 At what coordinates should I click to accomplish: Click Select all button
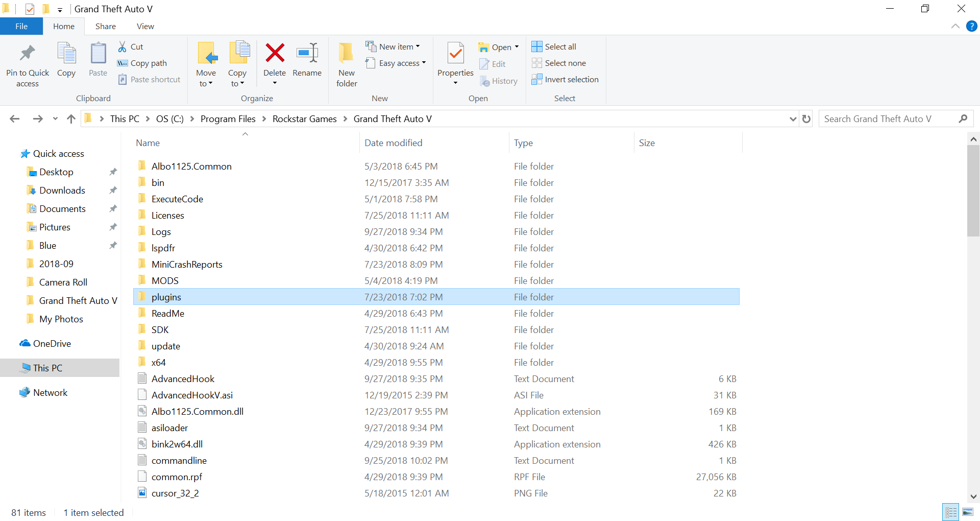click(x=554, y=46)
